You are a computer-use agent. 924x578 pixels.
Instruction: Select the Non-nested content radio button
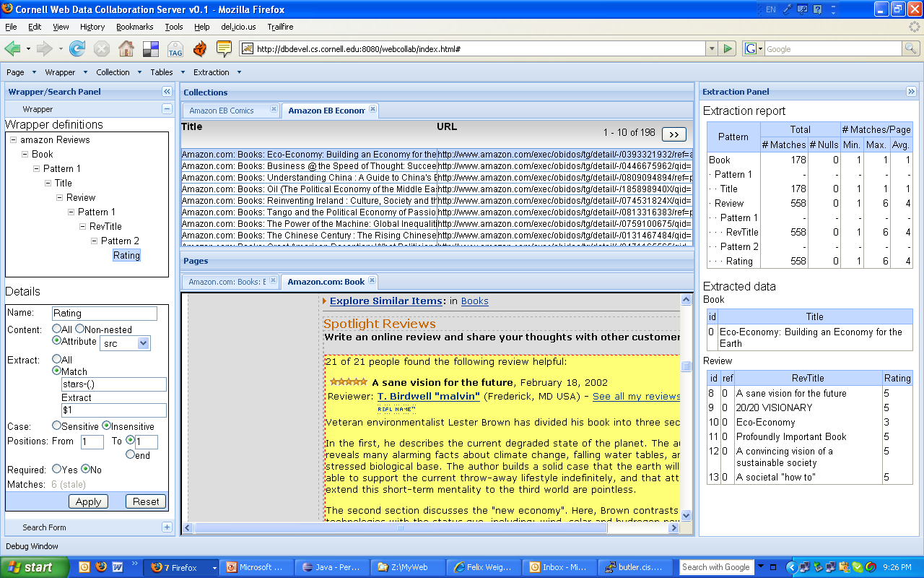pos(80,329)
